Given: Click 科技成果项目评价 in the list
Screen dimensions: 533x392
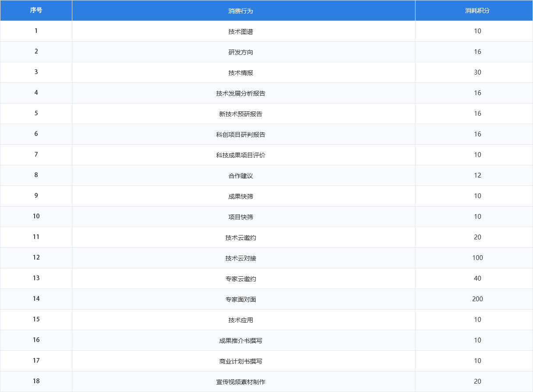Looking at the screenshot, I should tap(241, 155).
